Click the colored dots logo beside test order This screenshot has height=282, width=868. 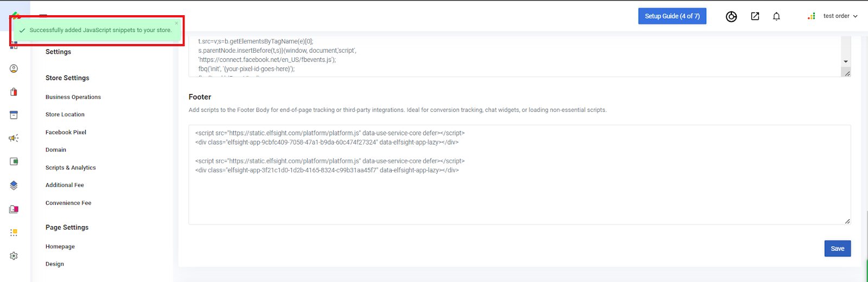[x=812, y=16]
